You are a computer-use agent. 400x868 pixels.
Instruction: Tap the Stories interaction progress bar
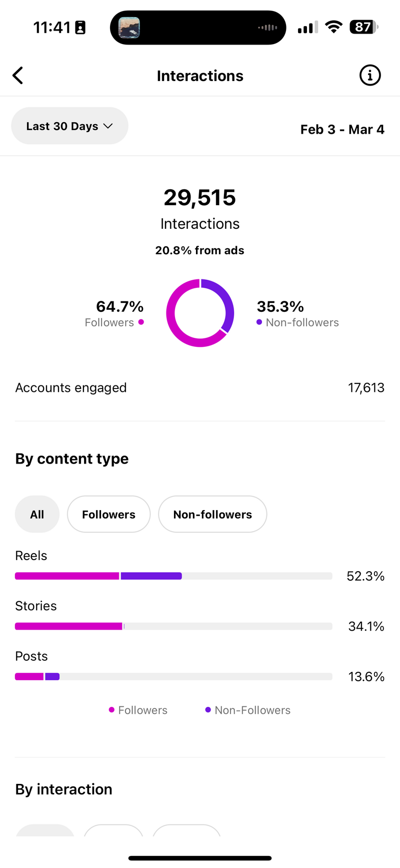(x=173, y=626)
